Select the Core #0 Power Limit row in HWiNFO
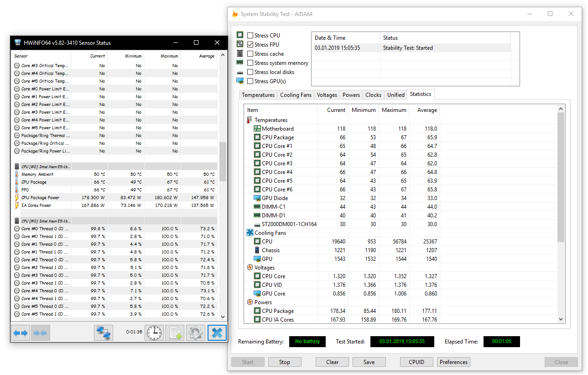588x375 pixels. click(x=115, y=89)
